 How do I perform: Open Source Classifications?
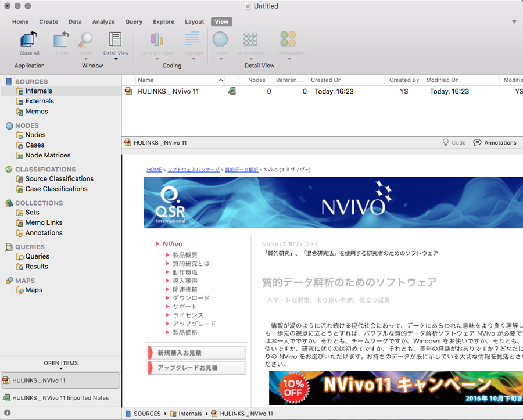pos(59,179)
